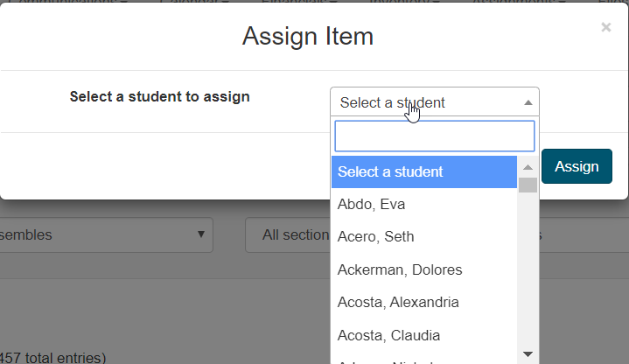Screen dimensions: 629x364
Task: Collapse list using the student dropdown arrow
Action: click(528, 102)
